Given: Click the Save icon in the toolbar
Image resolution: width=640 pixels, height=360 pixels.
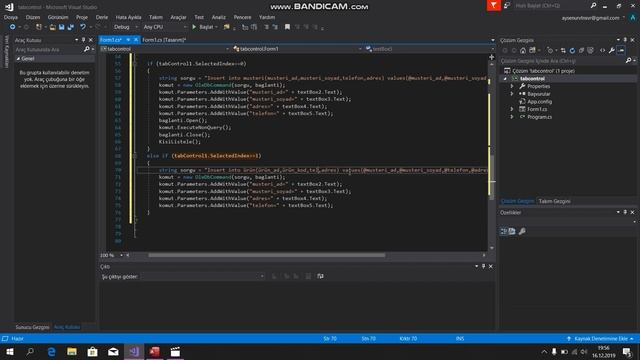Looking at the screenshot, I should [61, 27].
